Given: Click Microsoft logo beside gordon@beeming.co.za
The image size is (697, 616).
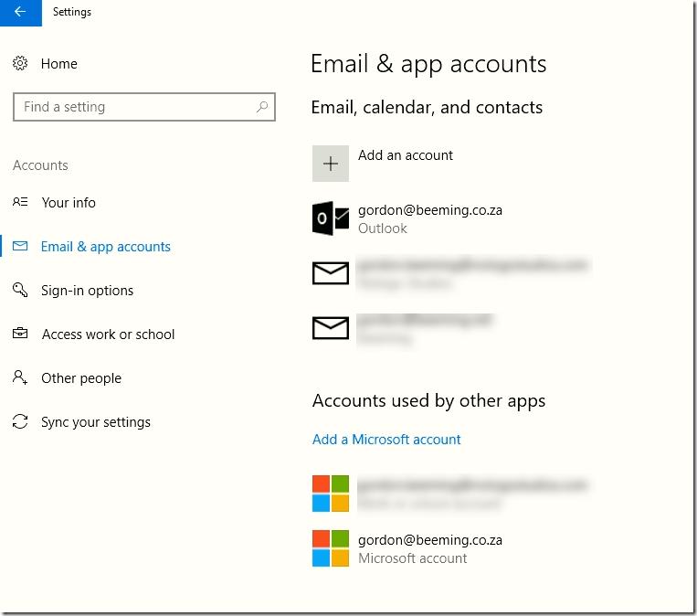Looking at the screenshot, I should 331,548.
